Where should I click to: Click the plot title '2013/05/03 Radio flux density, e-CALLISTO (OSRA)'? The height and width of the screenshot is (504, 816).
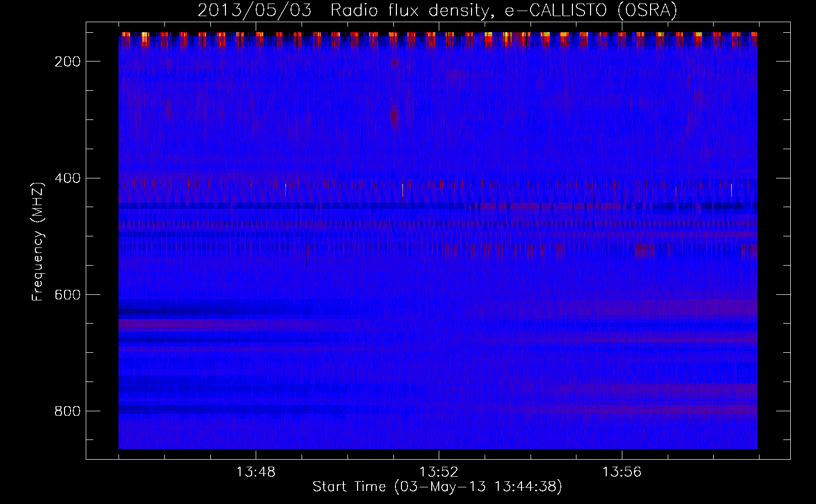tap(437, 11)
